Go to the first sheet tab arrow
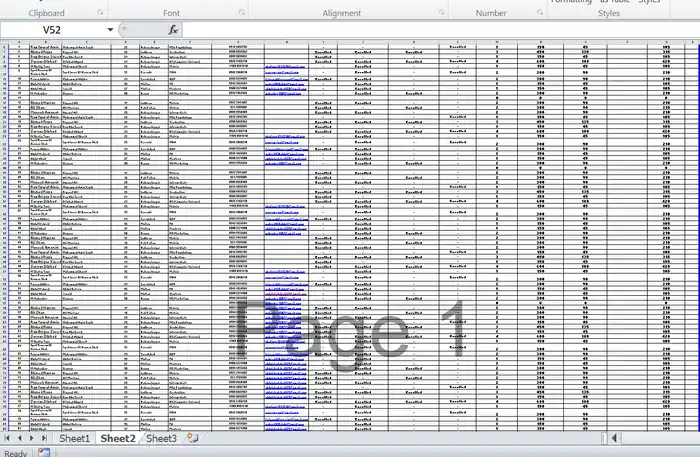The image size is (700, 457). [x=7, y=438]
